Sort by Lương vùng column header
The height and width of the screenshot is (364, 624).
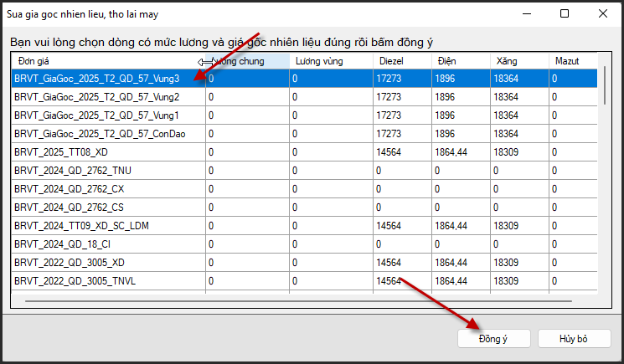(331, 61)
